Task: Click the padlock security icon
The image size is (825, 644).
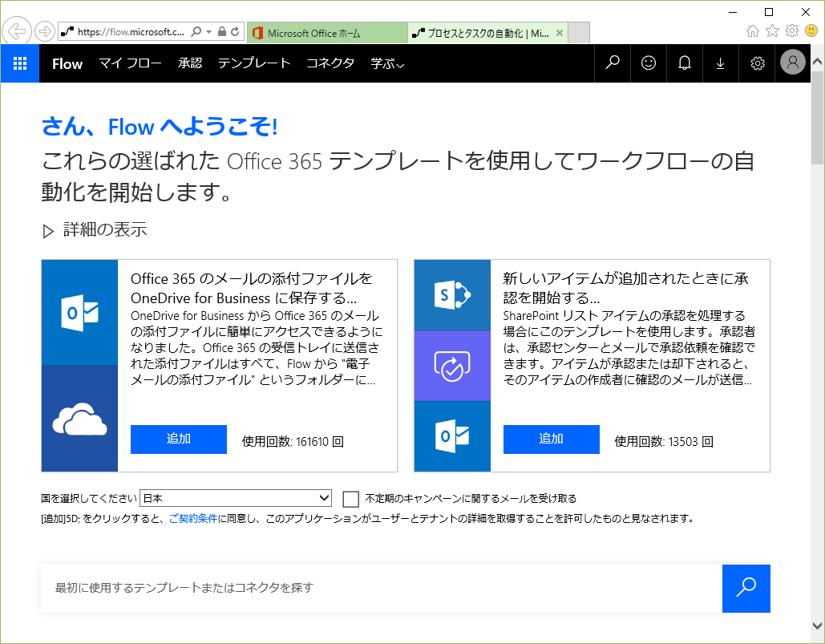Action: click(222, 31)
